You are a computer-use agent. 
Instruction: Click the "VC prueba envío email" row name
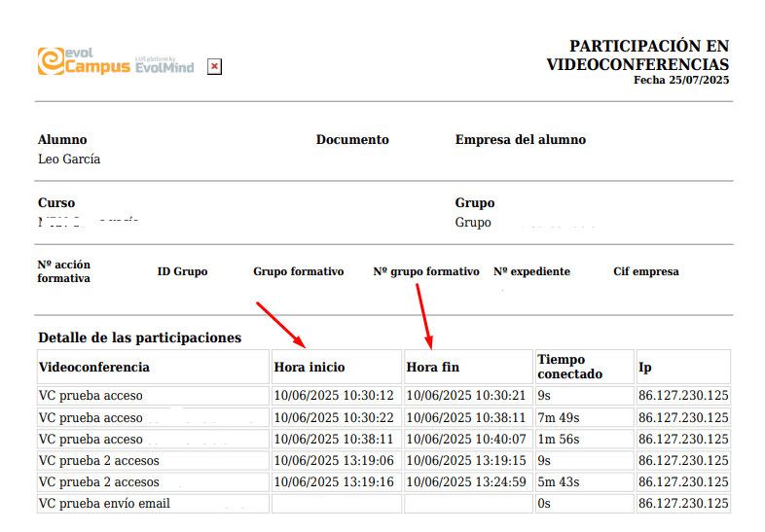pyautogui.click(x=104, y=503)
